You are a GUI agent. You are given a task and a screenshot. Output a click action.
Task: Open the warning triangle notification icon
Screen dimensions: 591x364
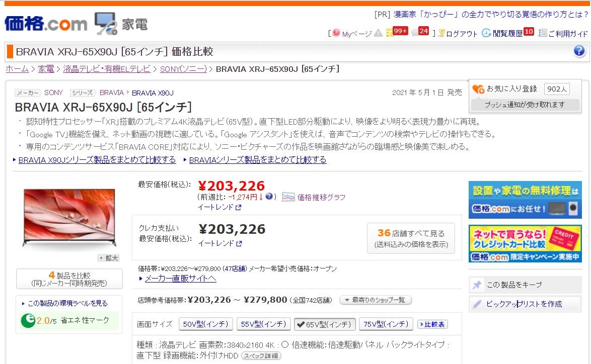click(x=378, y=34)
